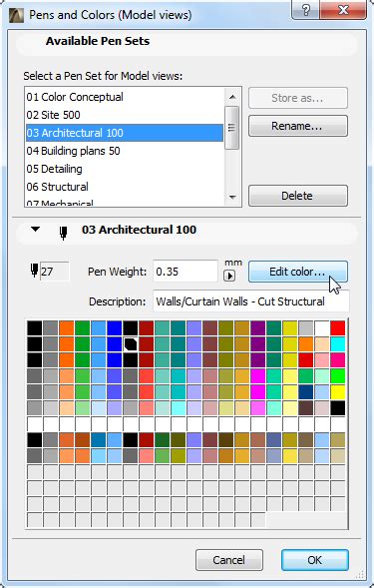Image resolution: width=374 pixels, height=588 pixels.
Task: Pick the first black swatch in top row
Action: point(35,328)
